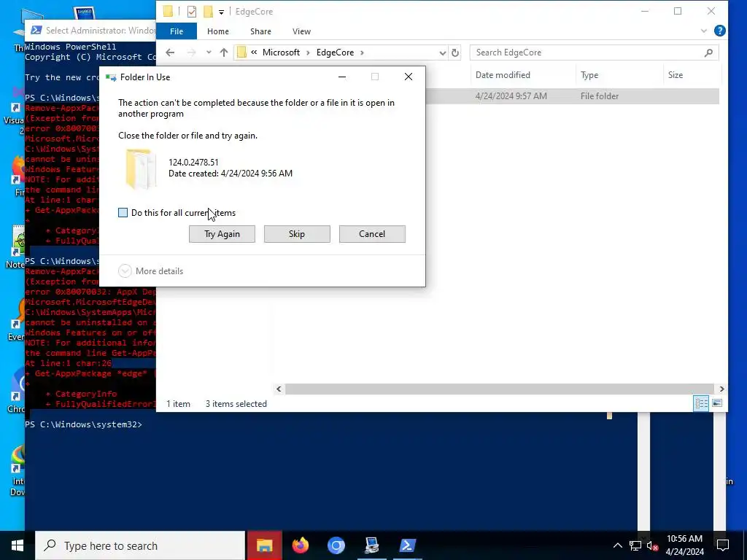This screenshot has height=560, width=747.
Task: Open the File tab in Explorer
Action: [177, 31]
